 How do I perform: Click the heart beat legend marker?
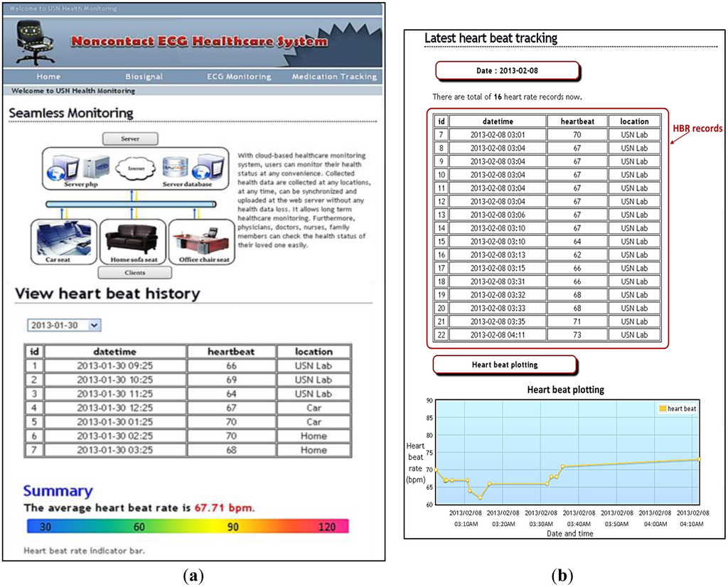(663, 409)
